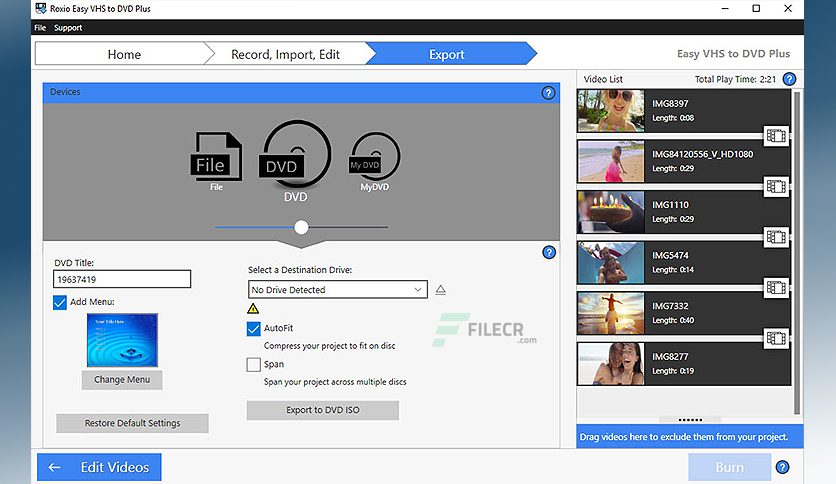Open help icon next to Burn button

(782, 467)
